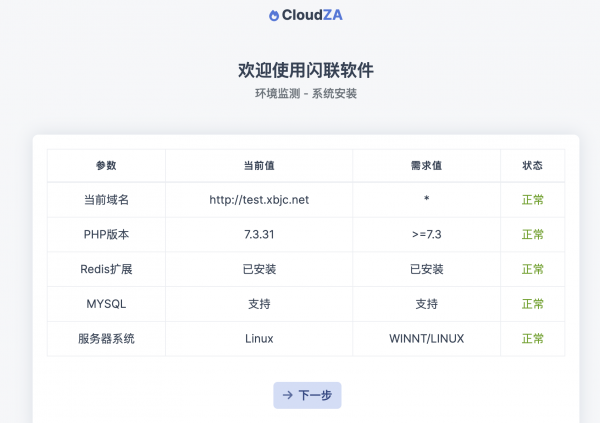Click 正常 status in Redis扩展 row
Viewport: 600px width, 423px height.
[533, 269]
